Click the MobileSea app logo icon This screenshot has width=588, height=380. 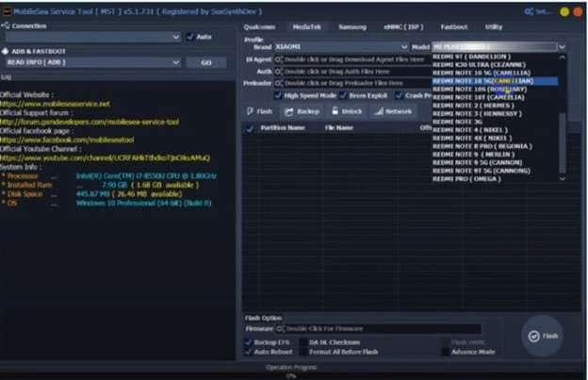click(7, 11)
